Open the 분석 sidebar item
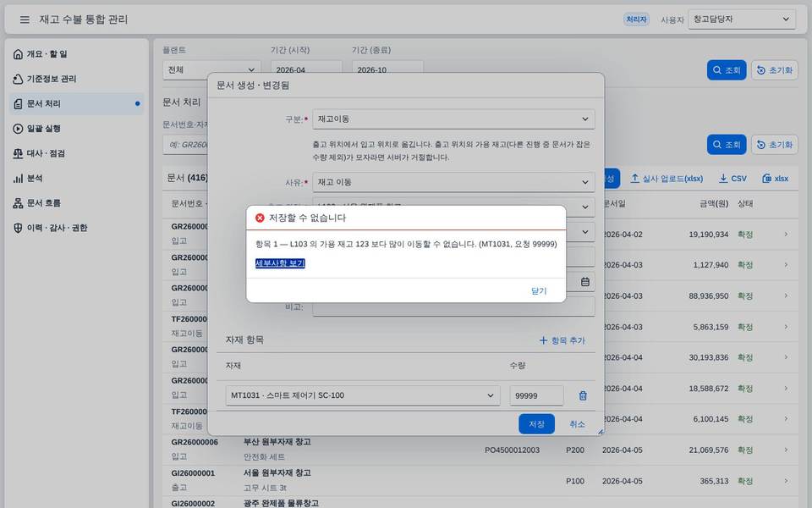 [x=77, y=179]
